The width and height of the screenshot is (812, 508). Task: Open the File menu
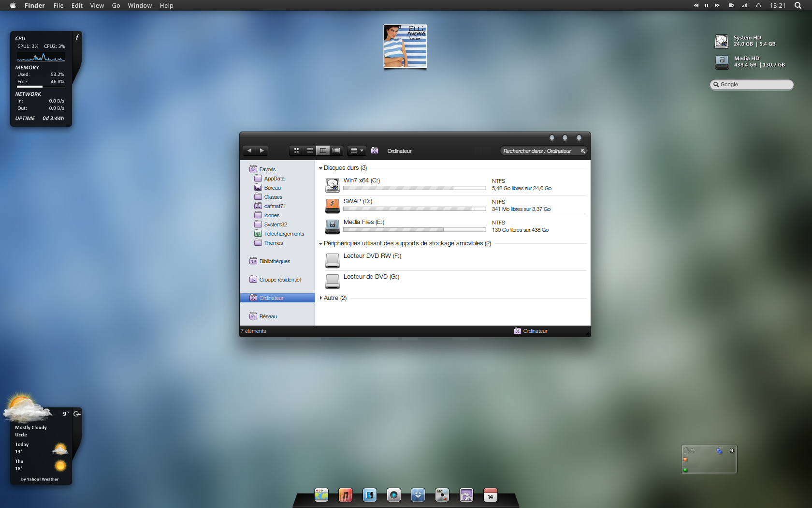tap(58, 5)
